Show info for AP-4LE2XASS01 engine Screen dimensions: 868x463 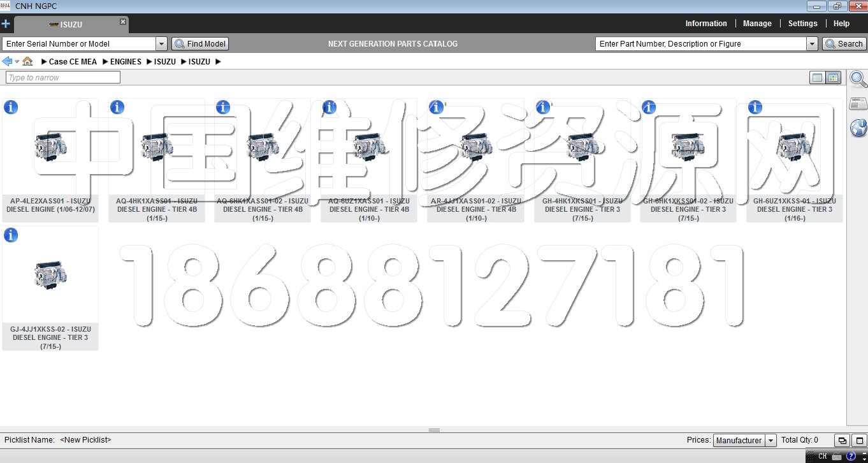coord(11,107)
